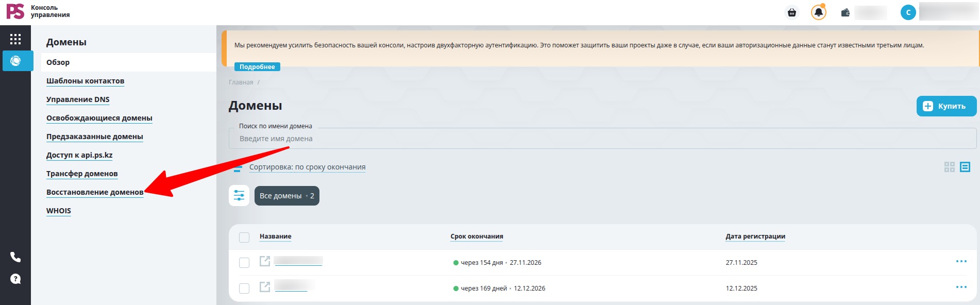980x305 pixels.
Task: Click registration date '27.11.2025'
Action: click(741, 263)
